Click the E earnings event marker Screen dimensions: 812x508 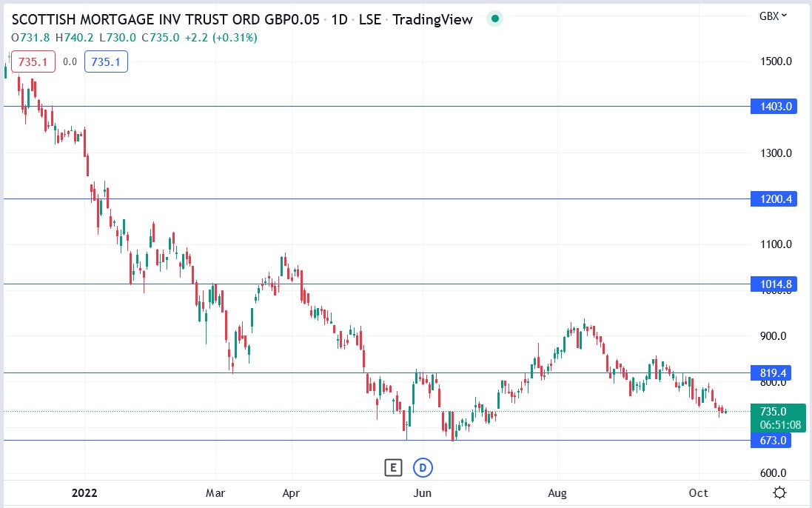392,467
